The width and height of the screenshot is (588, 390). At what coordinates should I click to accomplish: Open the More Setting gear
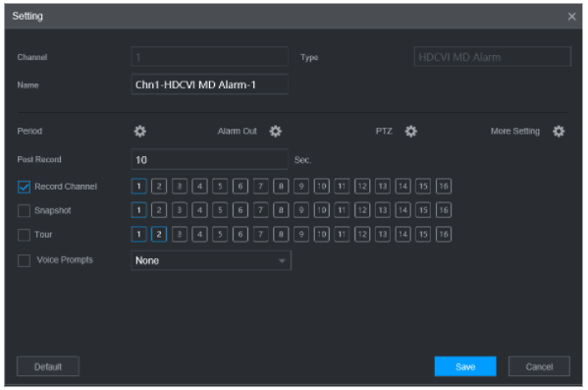(559, 132)
